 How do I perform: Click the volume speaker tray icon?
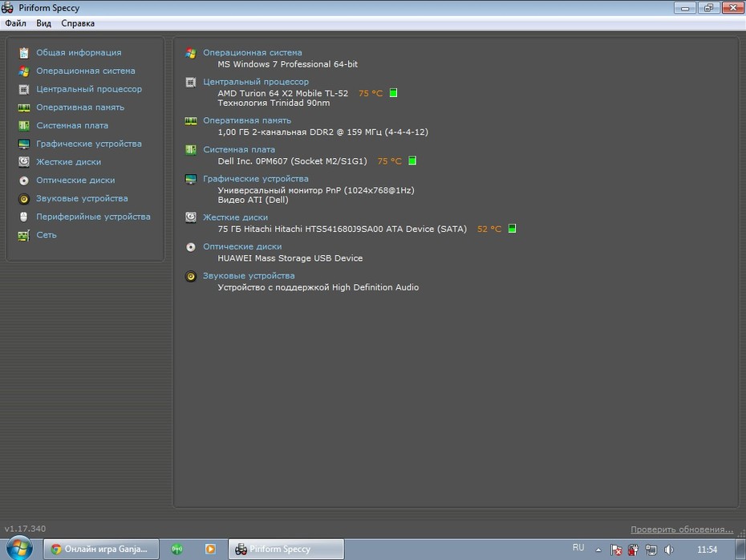[669, 550]
